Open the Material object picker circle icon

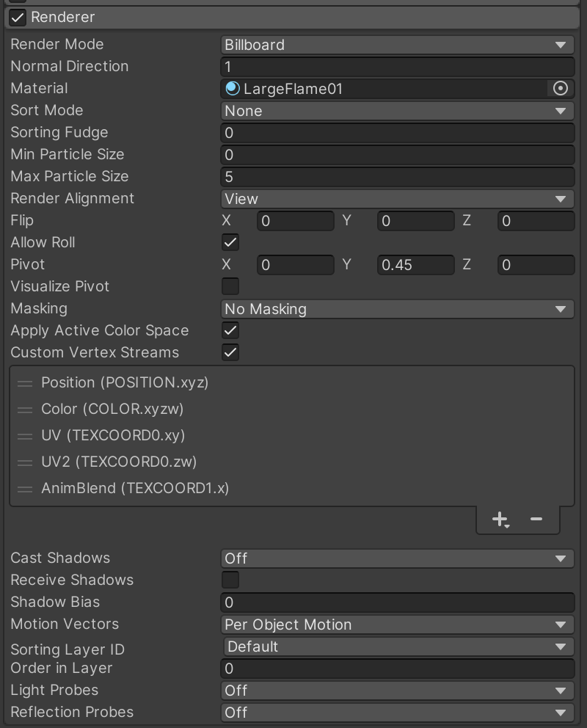tap(561, 89)
